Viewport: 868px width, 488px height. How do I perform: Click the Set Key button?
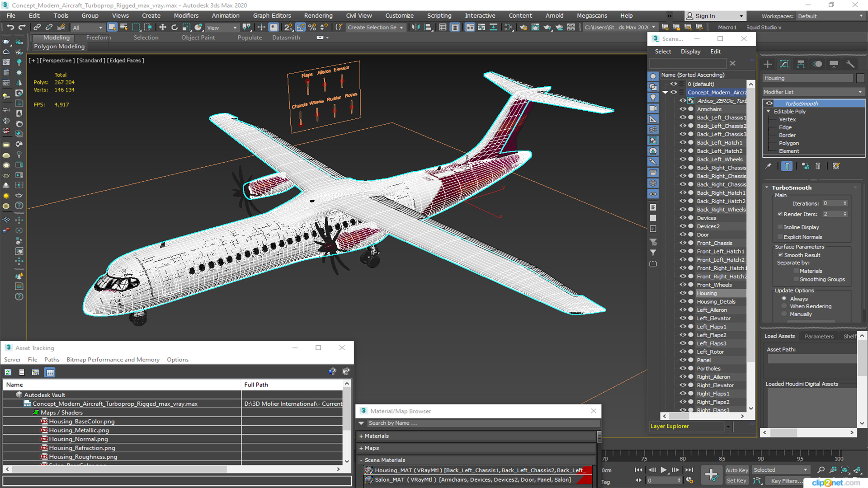(736, 481)
